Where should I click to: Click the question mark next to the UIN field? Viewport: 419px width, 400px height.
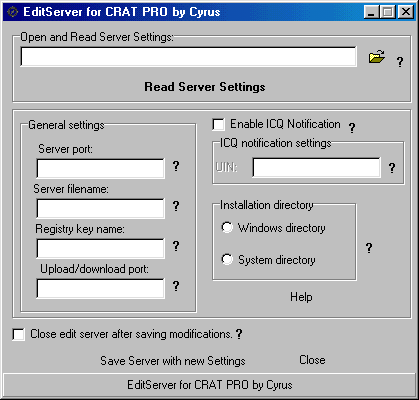392,168
